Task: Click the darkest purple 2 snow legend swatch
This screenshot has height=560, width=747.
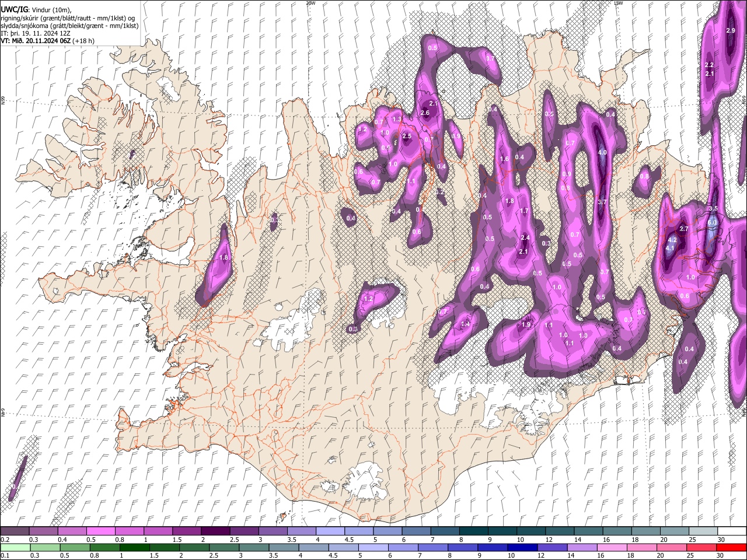Action: tap(215, 531)
